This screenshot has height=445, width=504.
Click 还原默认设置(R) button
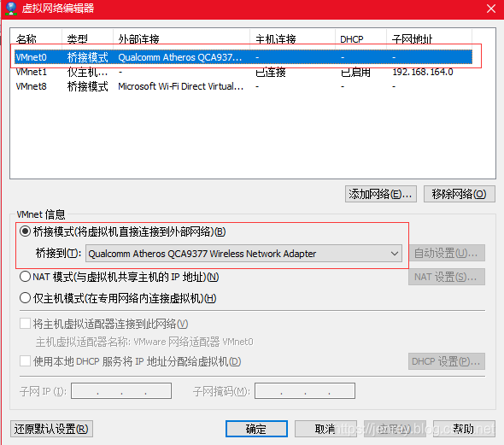(x=51, y=429)
